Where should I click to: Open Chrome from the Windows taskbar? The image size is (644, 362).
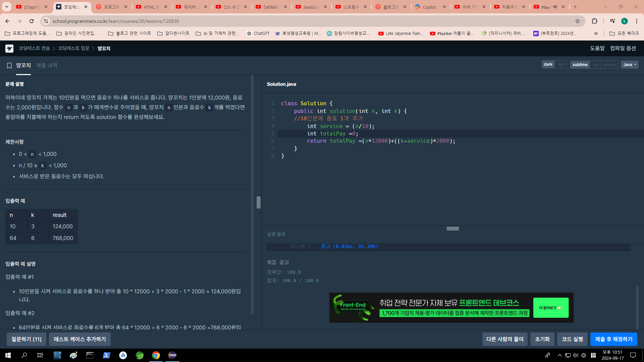[156, 355]
